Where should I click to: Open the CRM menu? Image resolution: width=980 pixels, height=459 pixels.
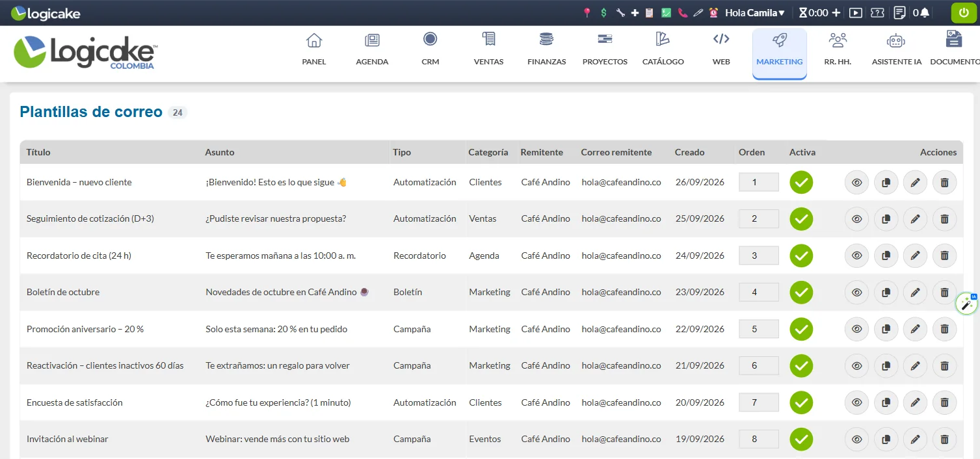click(430, 49)
